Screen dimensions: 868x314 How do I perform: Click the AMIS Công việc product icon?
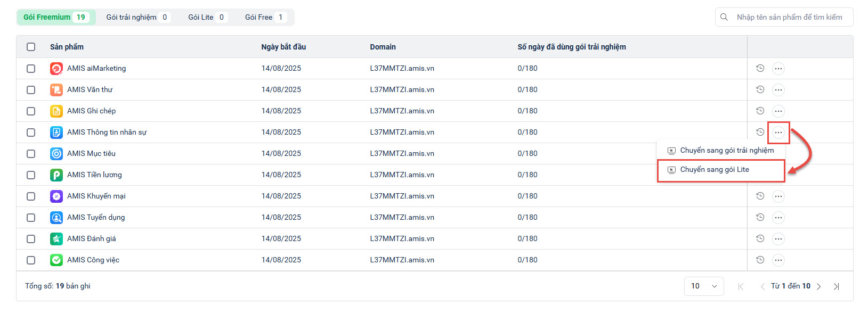56,260
